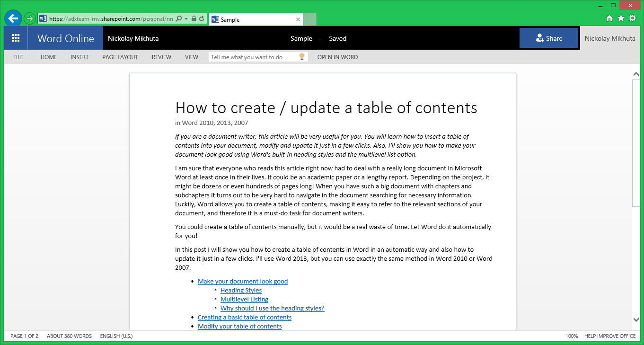The image size is (644, 345).
Task: Click ENGLISH (U.S.) language indicator
Action: (x=116, y=336)
